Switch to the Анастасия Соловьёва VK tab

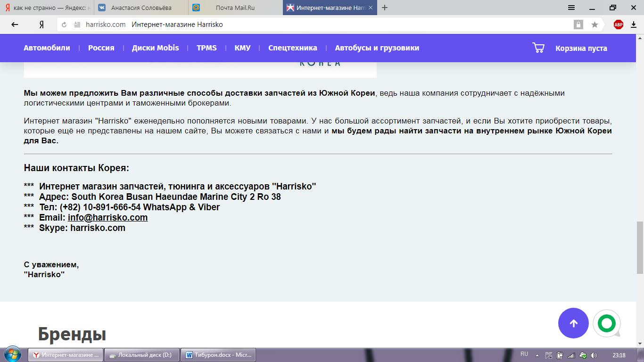click(141, 8)
